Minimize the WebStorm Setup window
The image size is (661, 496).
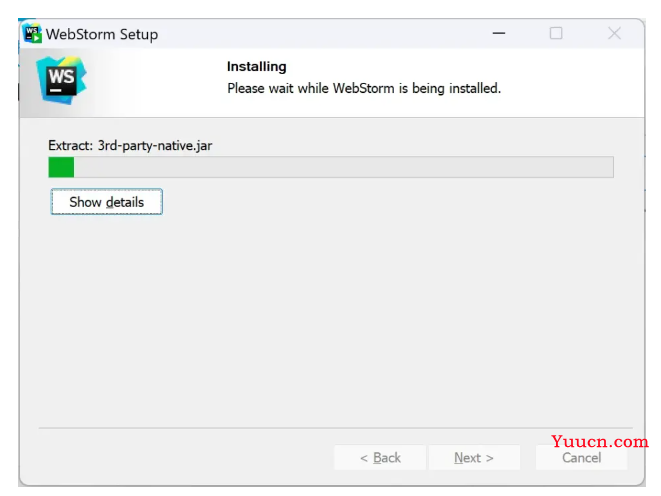[499, 33]
